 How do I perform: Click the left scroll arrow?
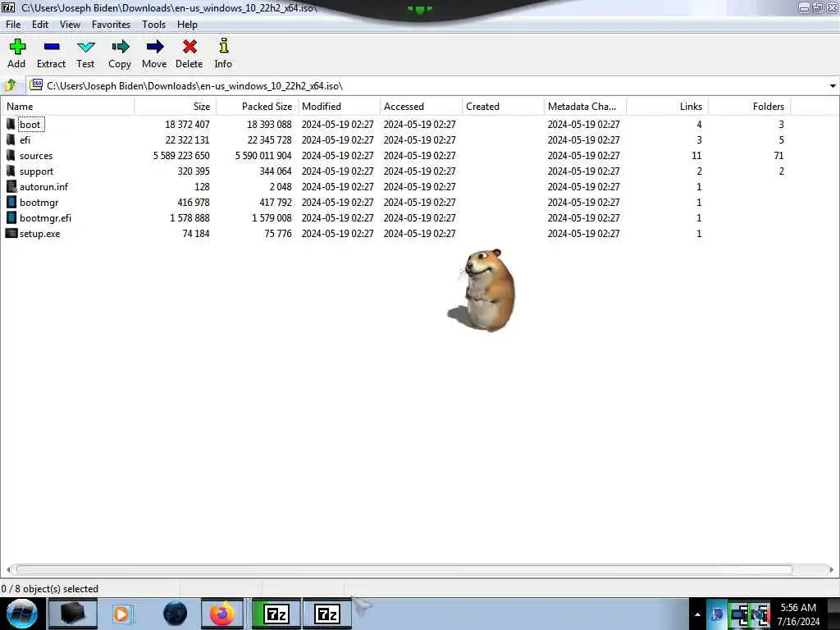click(x=8, y=569)
